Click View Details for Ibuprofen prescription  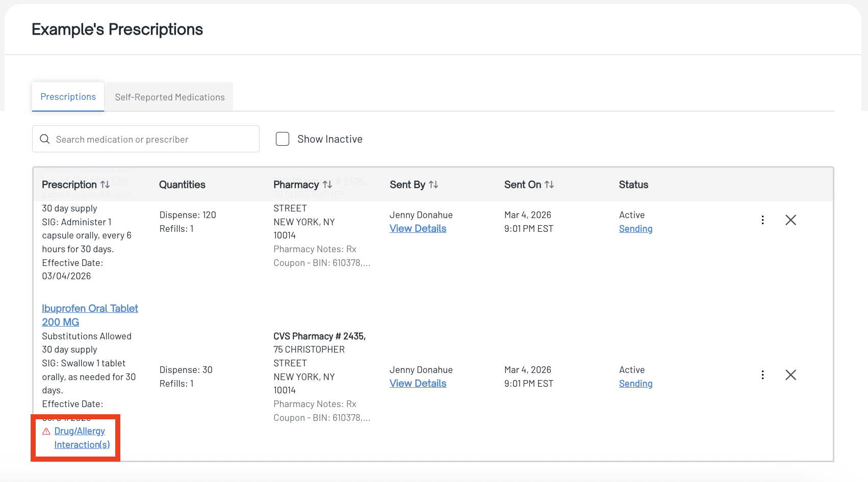pos(418,384)
